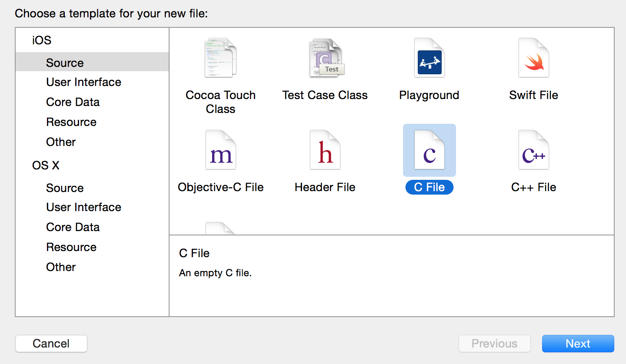Choose Other under the iOS section
Screen dimensions: 626x364
click(61, 142)
